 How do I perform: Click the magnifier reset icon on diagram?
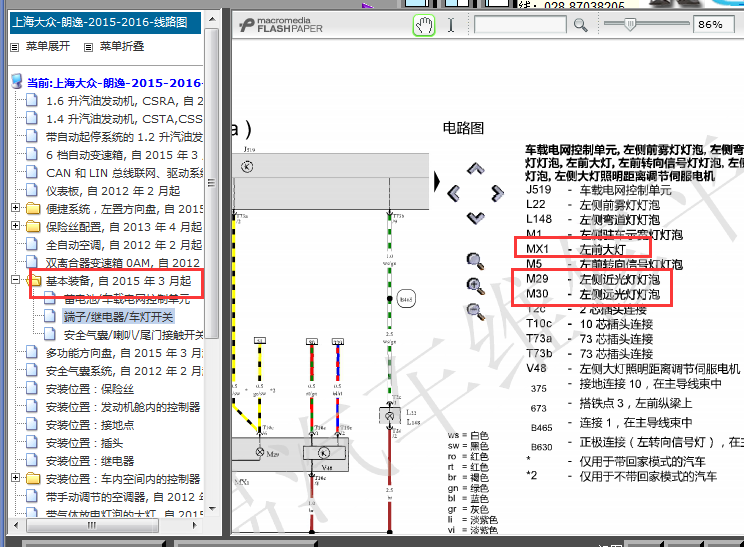click(x=475, y=261)
